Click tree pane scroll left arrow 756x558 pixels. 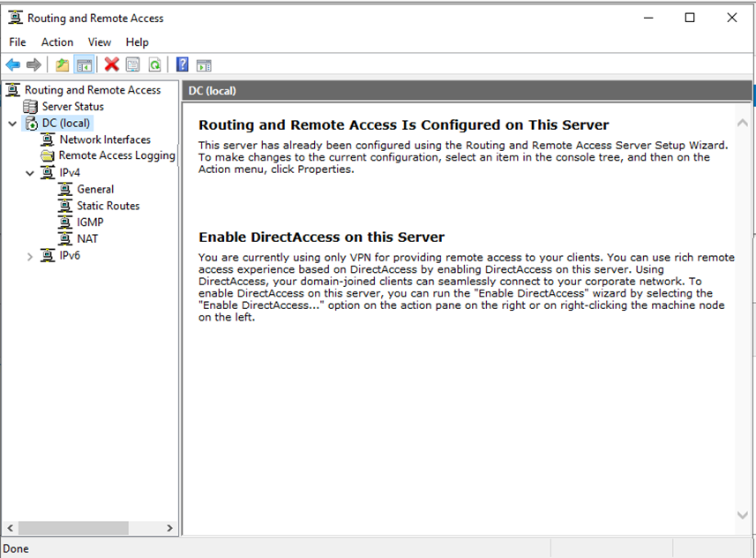(10, 528)
